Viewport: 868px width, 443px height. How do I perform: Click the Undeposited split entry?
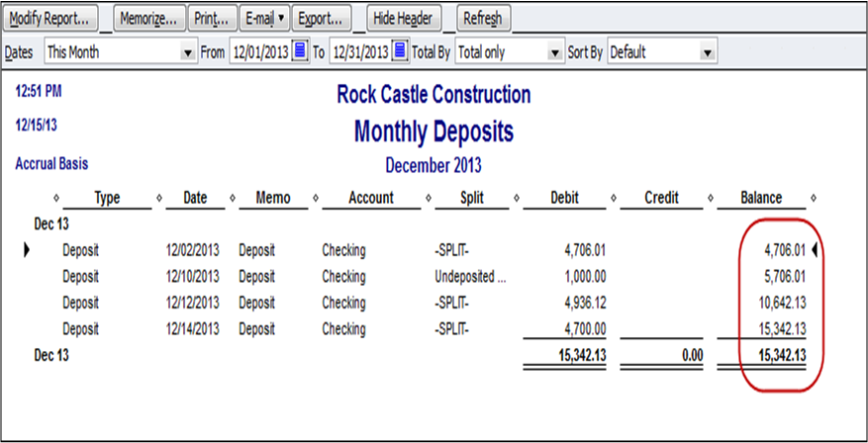click(470, 277)
